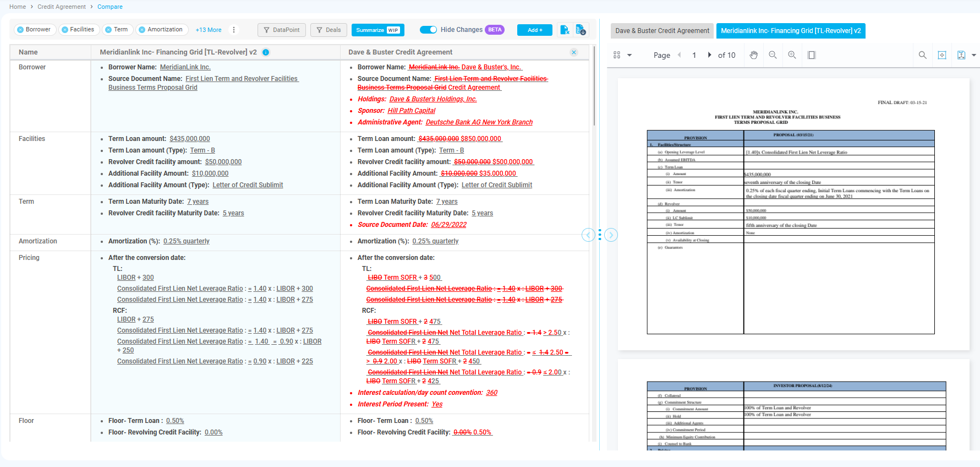The height and width of the screenshot is (467, 980).
Task: Expand the panel with the right arrow handle
Action: 611,235
